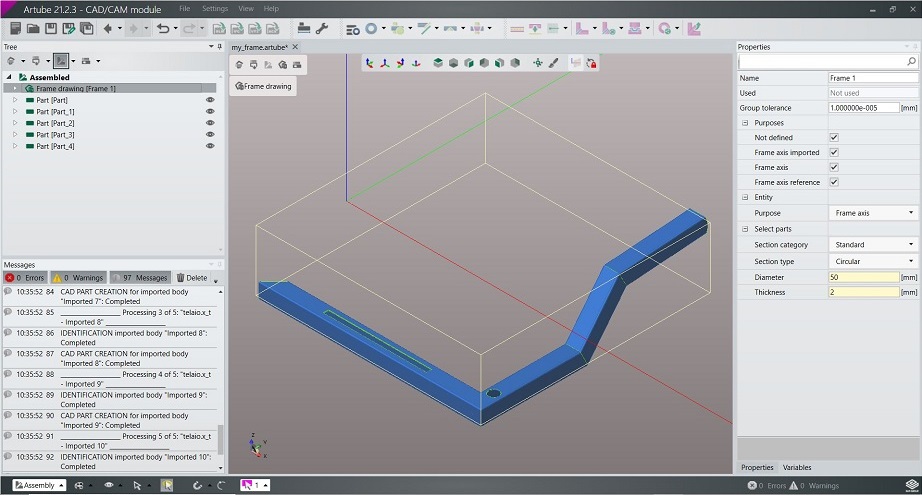Expand the Part [Part_2] tree node
Image resolution: width=922 pixels, height=495 pixels.
15,123
